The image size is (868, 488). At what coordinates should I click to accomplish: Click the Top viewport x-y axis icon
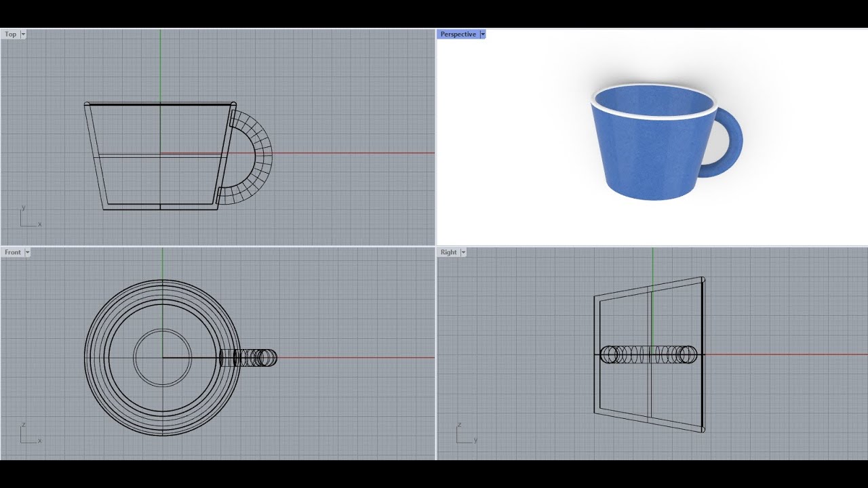(30, 217)
